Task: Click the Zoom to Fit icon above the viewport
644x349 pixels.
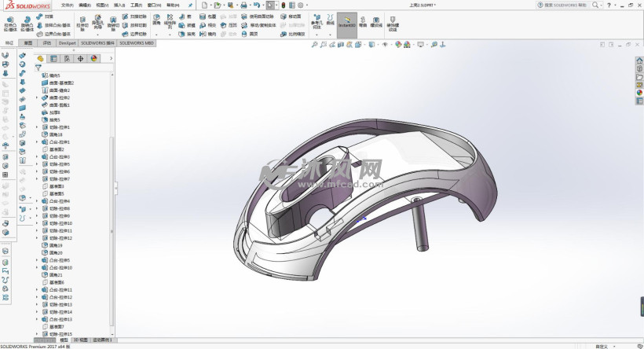Action: point(314,44)
